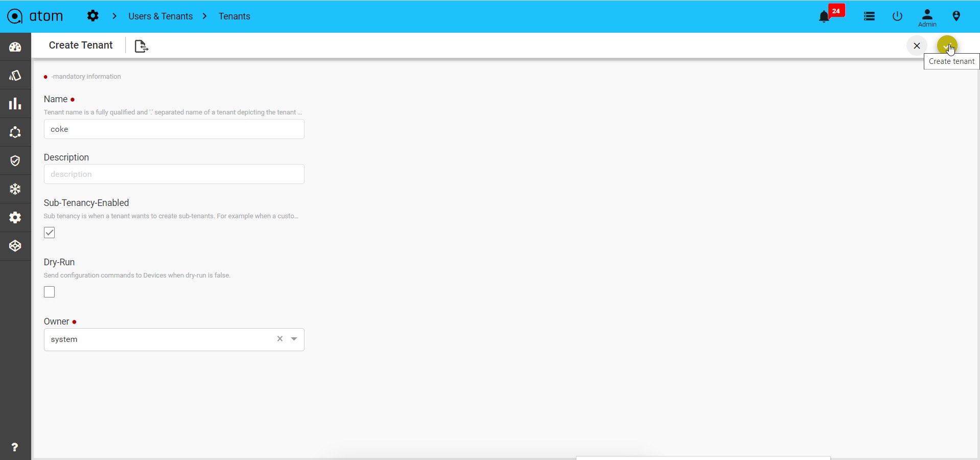980x460 pixels.
Task: Cancel tenant creation with X button
Action: (x=917, y=45)
